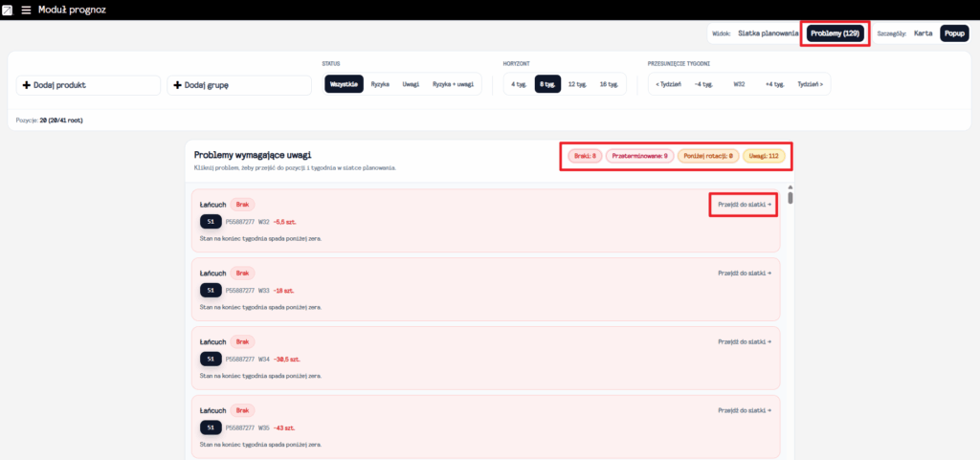
Task: Click the -43 szt. value
Action: (283, 427)
